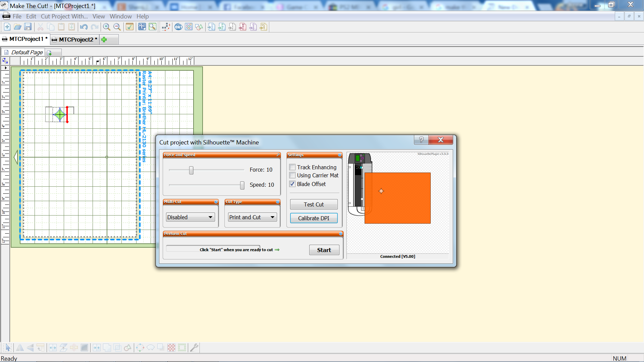Click the conical warp icon in bottom toolbar
Screen dimensions: 644x362
click(x=151, y=348)
